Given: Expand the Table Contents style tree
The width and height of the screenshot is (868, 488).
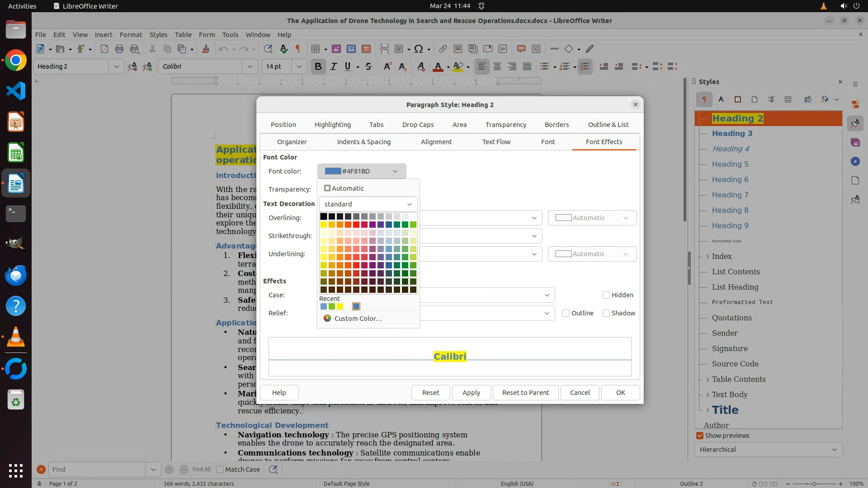Looking at the screenshot, I should coord(708,380).
